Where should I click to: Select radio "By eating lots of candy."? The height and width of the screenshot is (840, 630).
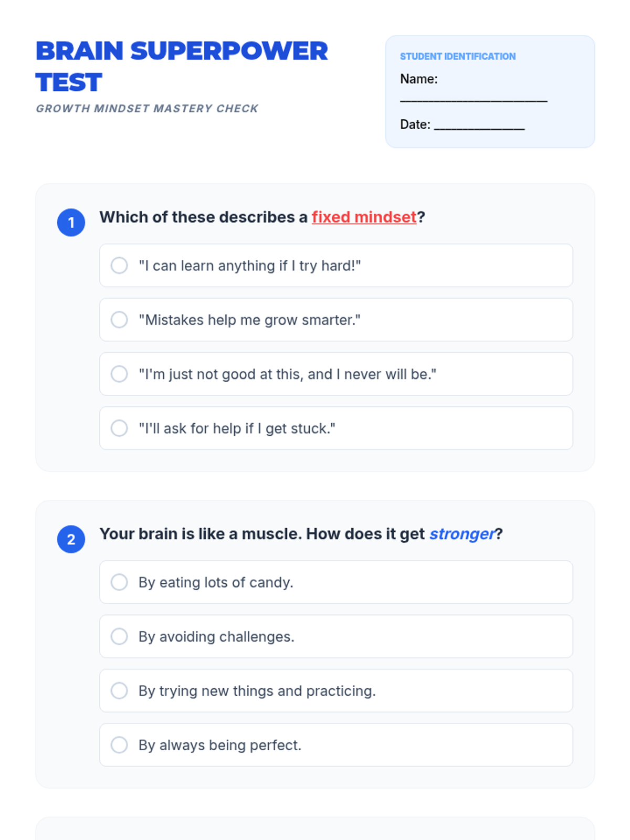[x=119, y=582]
